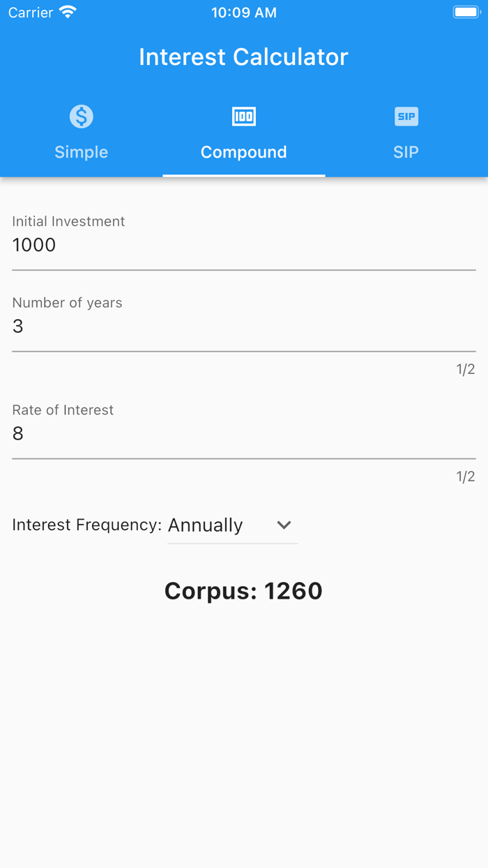Select the dollar sign inside the Simple icon
The image size is (488, 868).
pyautogui.click(x=81, y=116)
